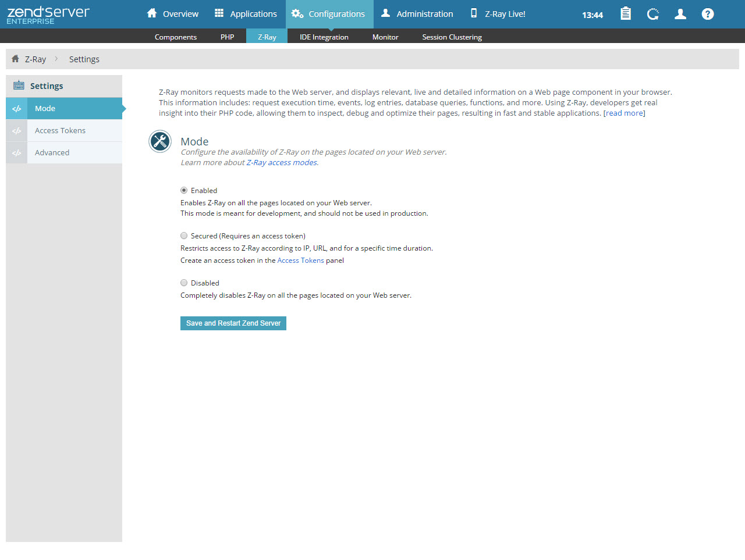Select the Disabled radio option
The width and height of the screenshot is (745, 560).
tap(184, 283)
